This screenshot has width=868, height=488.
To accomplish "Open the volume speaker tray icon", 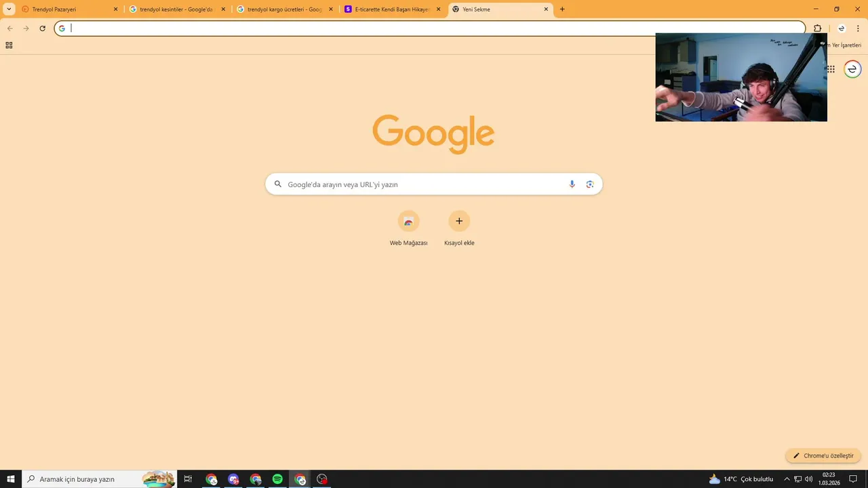I will (809, 479).
